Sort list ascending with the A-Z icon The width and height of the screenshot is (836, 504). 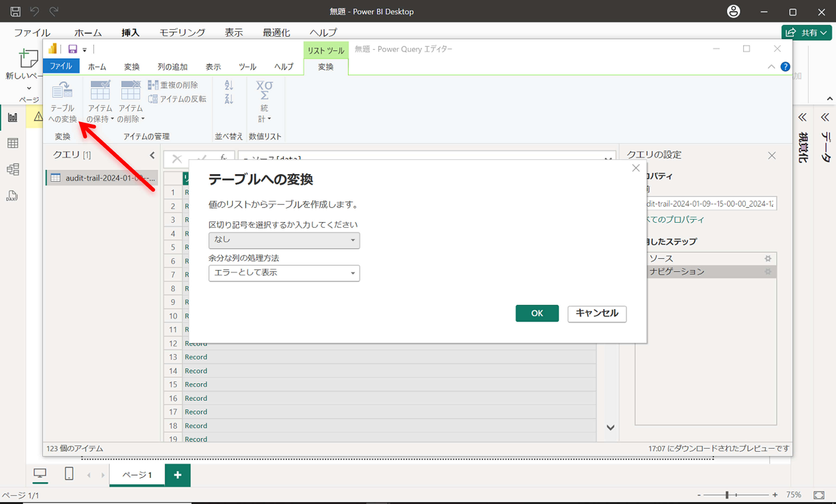tap(229, 85)
